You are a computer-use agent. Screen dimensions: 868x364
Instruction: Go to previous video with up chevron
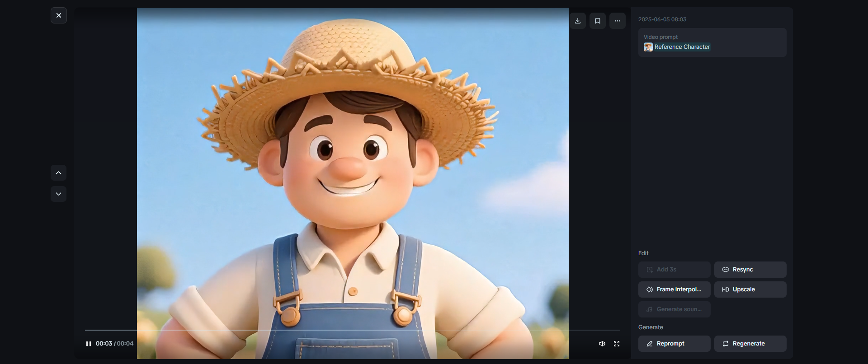[x=59, y=173]
